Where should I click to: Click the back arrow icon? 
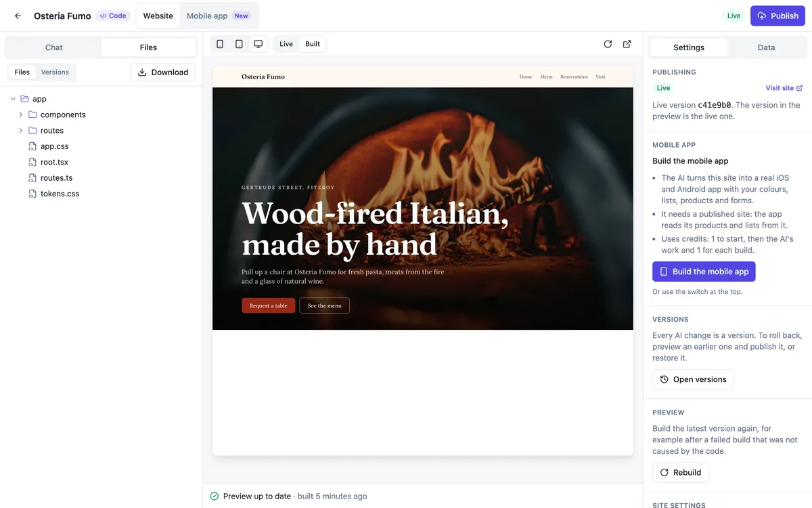(18, 16)
